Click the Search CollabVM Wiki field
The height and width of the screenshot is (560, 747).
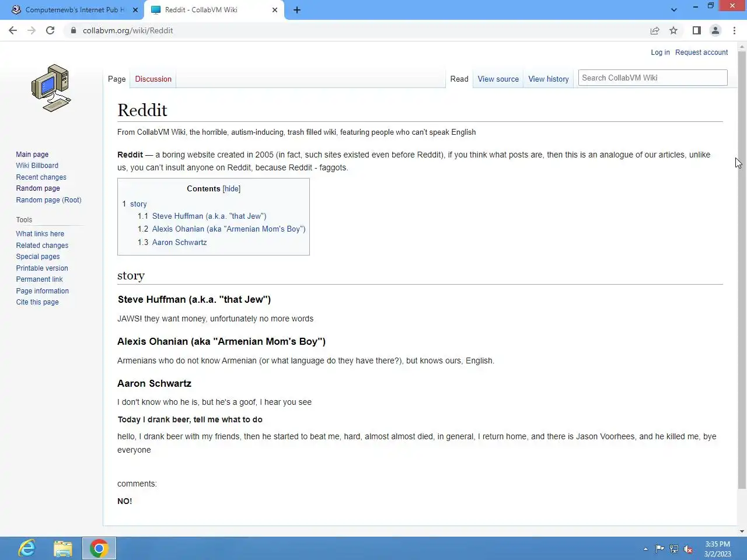point(652,78)
